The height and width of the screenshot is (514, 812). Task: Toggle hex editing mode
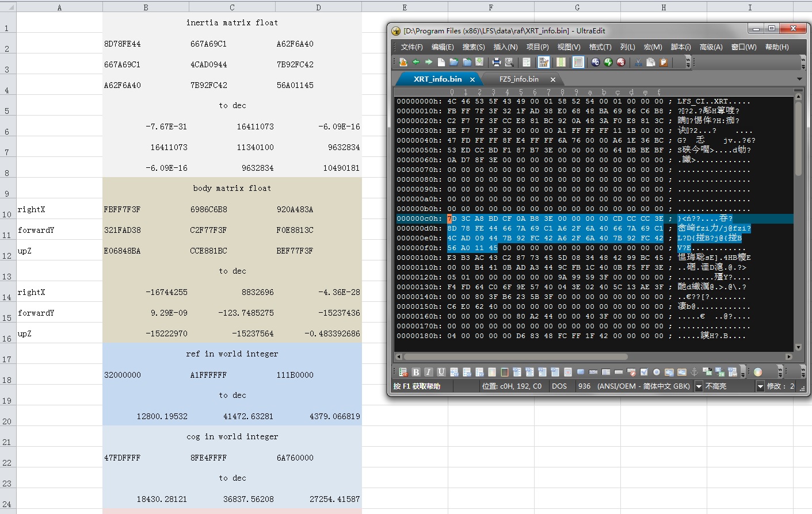tap(543, 62)
